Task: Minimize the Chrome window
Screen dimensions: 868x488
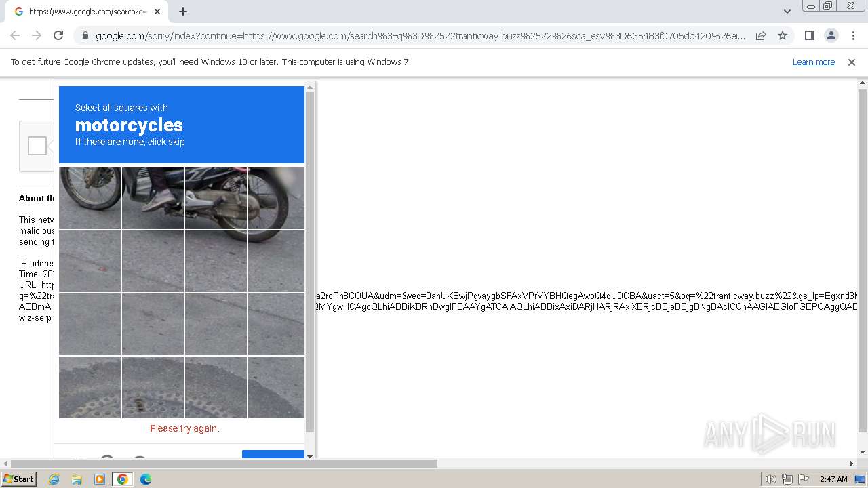Action: click(810, 6)
